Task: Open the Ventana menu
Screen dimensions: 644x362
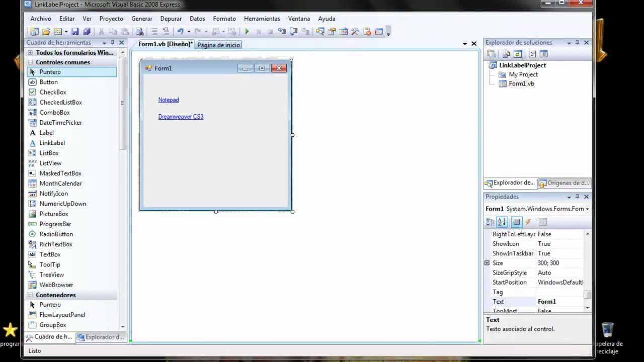Action: (299, 19)
